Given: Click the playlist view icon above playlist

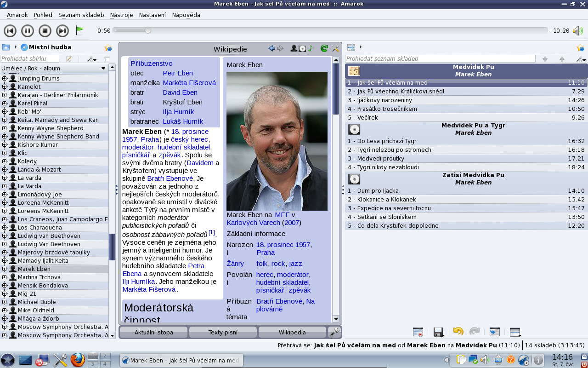Looking at the screenshot, I should tap(351, 47).
